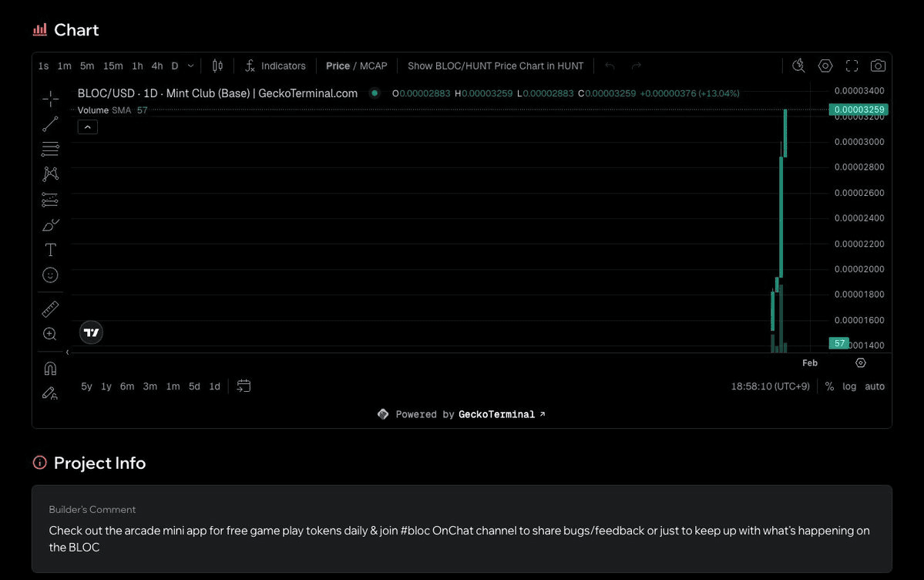Open the candlestick chart type menu

[217, 66]
